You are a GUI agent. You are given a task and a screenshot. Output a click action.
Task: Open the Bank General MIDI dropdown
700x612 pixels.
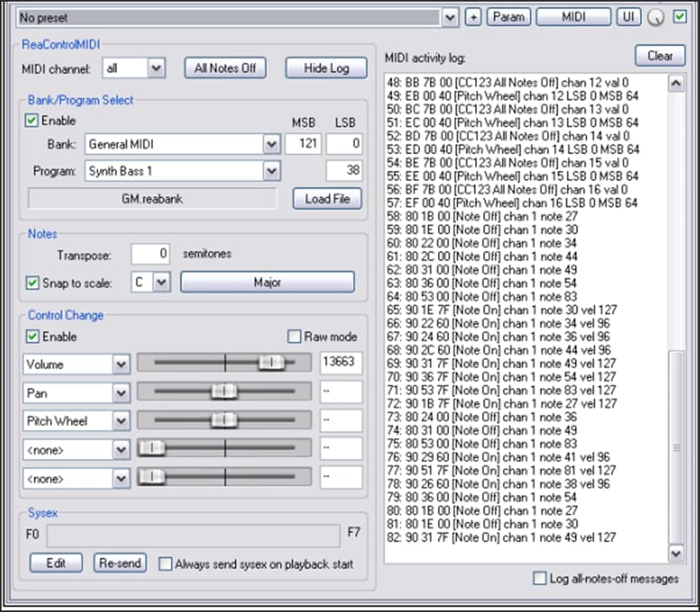pos(272,145)
